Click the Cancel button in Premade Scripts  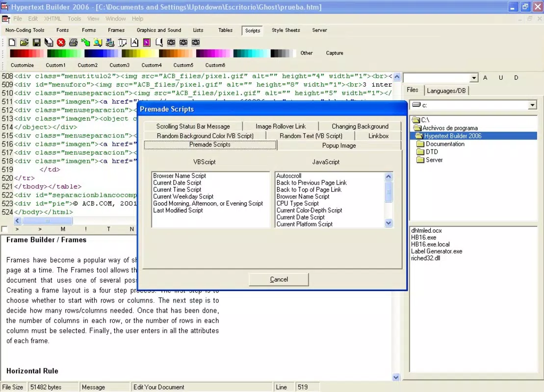[x=279, y=279]
